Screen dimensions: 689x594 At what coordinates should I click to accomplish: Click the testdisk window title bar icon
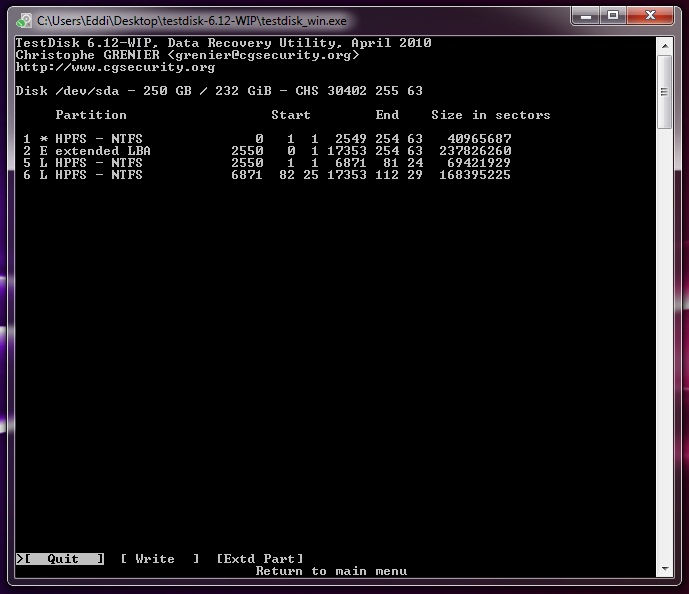[x=24, y=21]
